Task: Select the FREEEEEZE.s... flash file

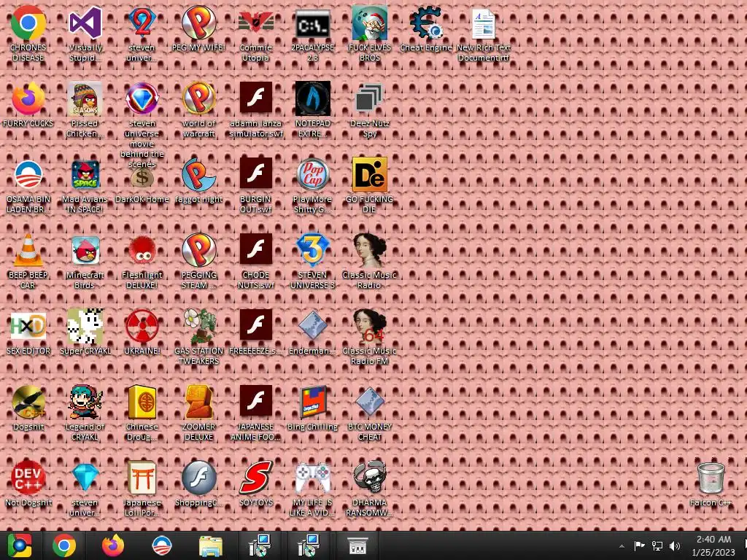Action: 255,332
